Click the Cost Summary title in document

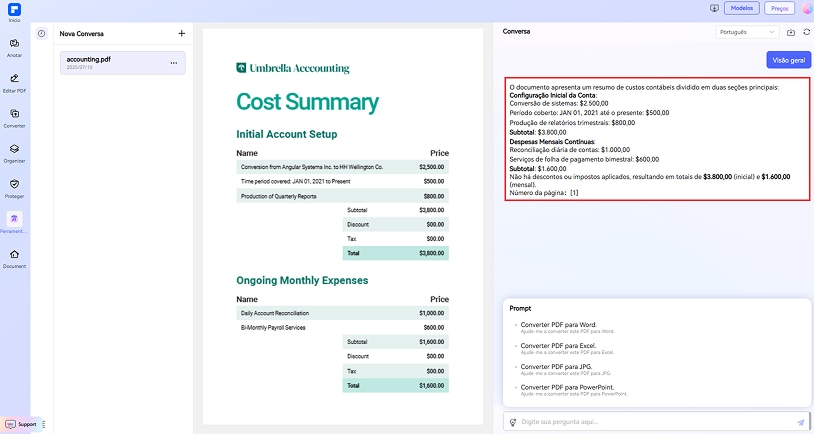(x=307, y=102)
